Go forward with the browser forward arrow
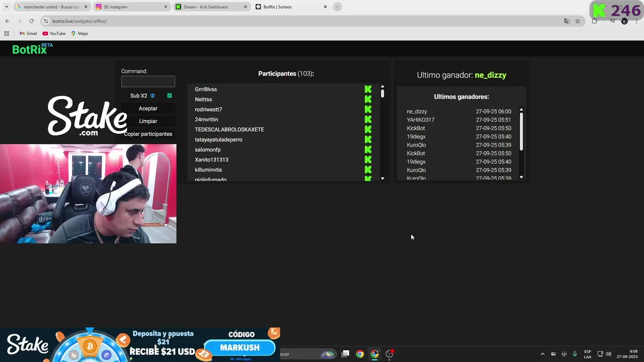Viewport: 644px width, 362px height. click(19, 21)
